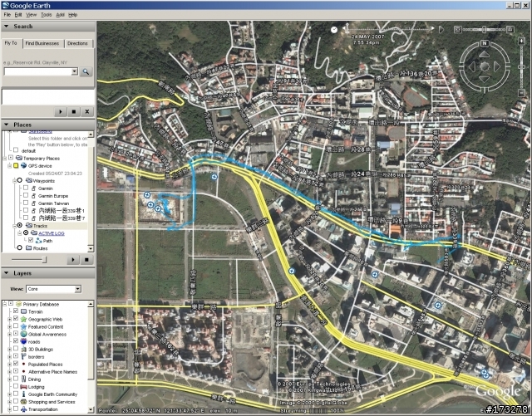Click the search magnifier button

(x=86, y=72)
